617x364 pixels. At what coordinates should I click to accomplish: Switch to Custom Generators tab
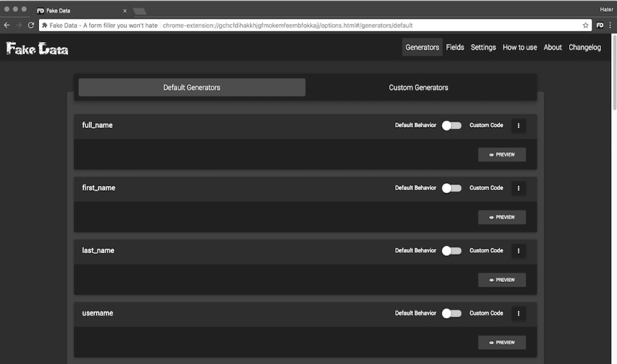coord(418,87)
